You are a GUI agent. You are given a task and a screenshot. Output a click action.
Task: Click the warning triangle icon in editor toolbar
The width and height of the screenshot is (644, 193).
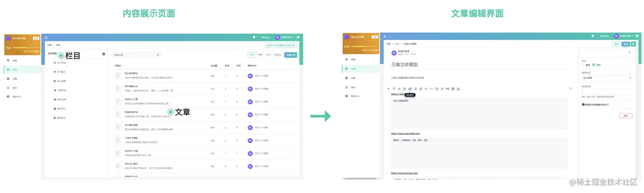(458, 89)
